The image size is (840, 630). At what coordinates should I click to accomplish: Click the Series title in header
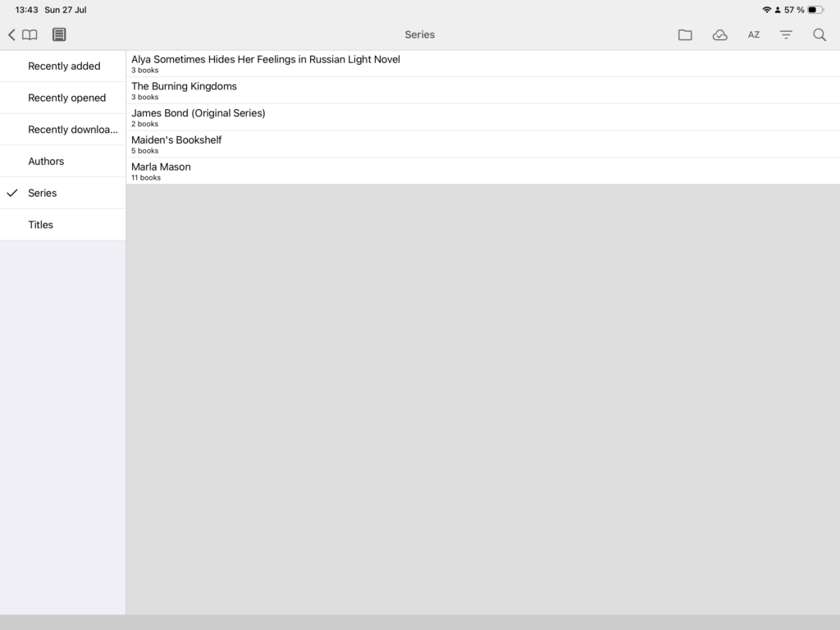click(x=419, y=34)
